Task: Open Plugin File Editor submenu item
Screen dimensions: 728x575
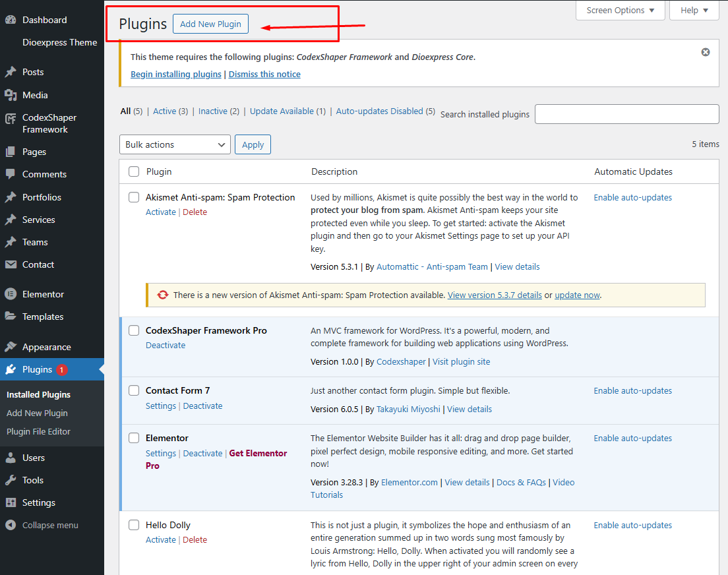Action: tap(38, 431)
